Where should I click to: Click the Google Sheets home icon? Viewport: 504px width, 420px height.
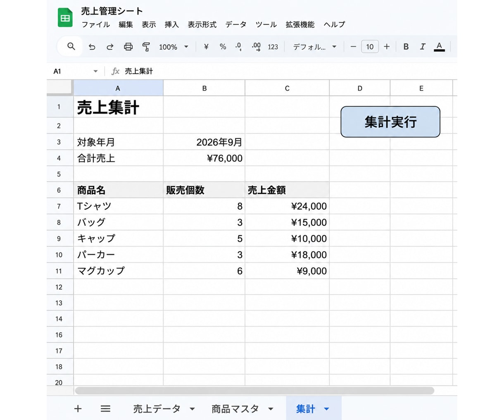click(65, 18)
